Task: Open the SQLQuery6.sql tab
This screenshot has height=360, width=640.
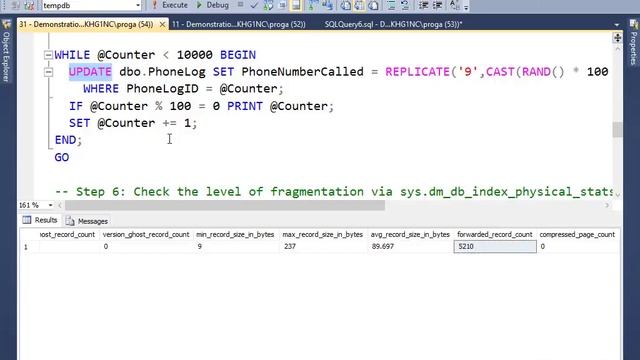Action: pyautogui.click(x=393, y=24)
